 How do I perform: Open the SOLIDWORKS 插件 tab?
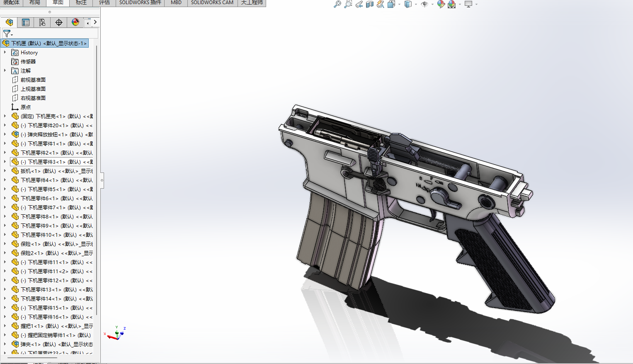[x=140, y=2]
